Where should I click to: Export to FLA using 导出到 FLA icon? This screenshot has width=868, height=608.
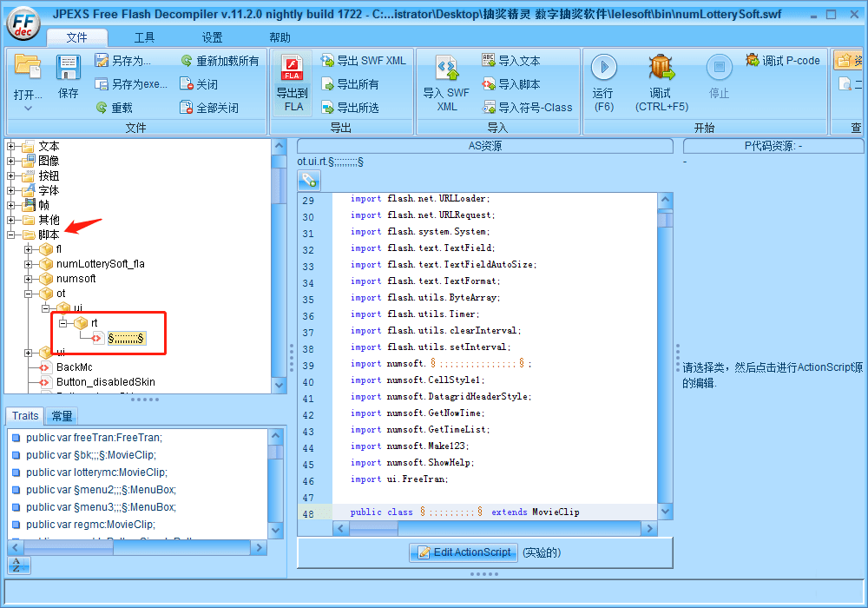click(x=293, y=83)
